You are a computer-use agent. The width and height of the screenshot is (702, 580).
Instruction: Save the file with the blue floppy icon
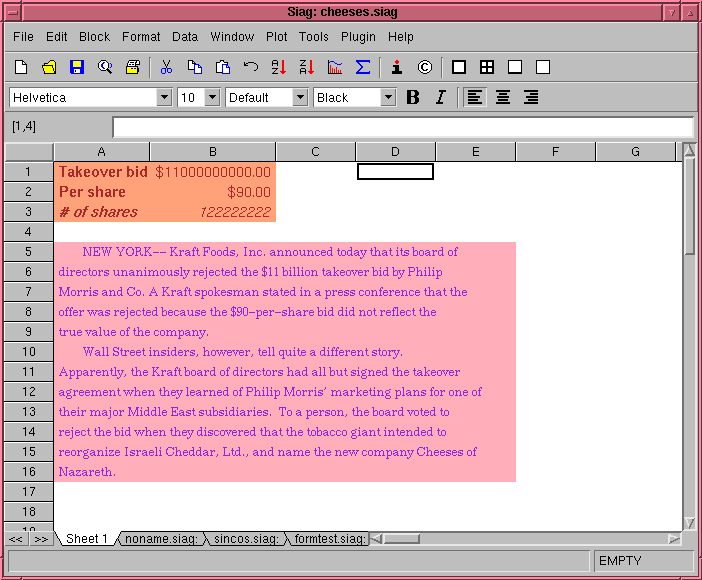click(77, 67)
